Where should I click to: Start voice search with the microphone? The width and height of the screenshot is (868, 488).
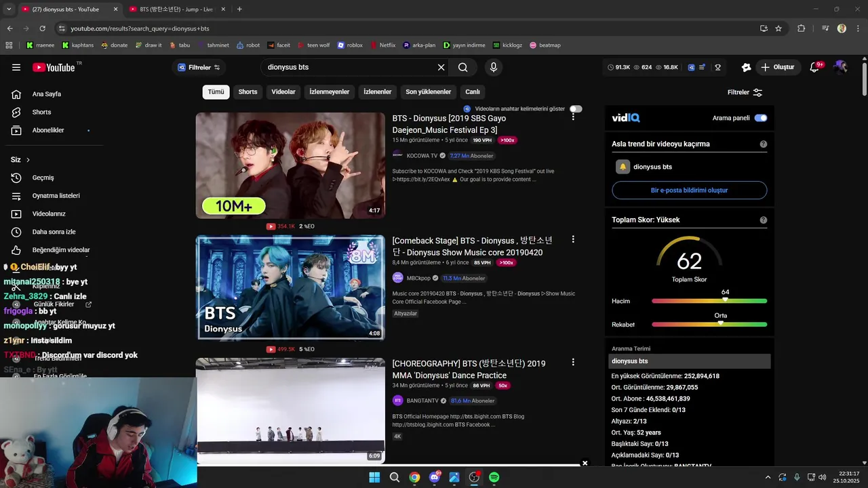(x=494, y=67)
